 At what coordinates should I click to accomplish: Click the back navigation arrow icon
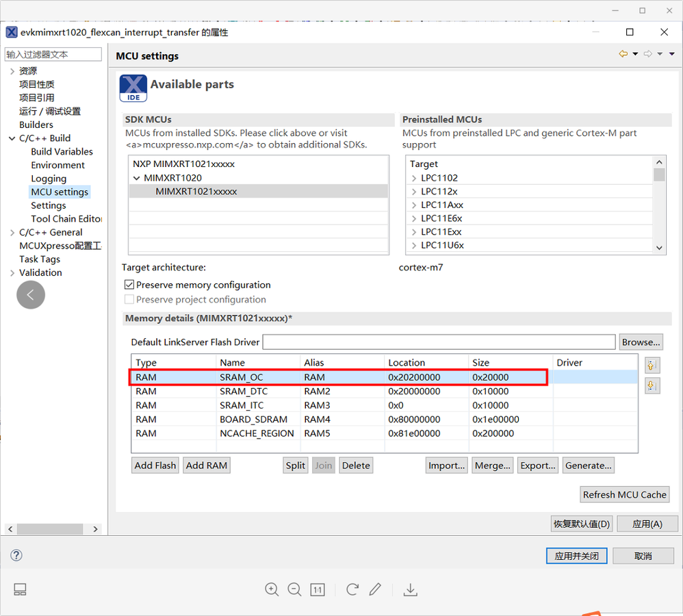623,54
